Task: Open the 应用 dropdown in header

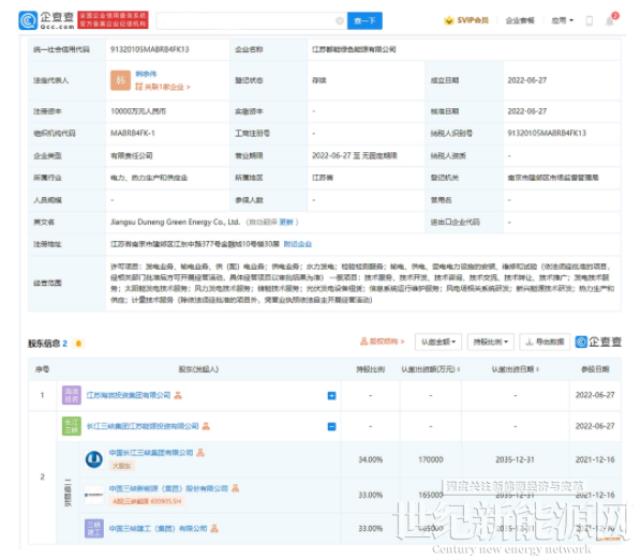Action: coord(562,20)
